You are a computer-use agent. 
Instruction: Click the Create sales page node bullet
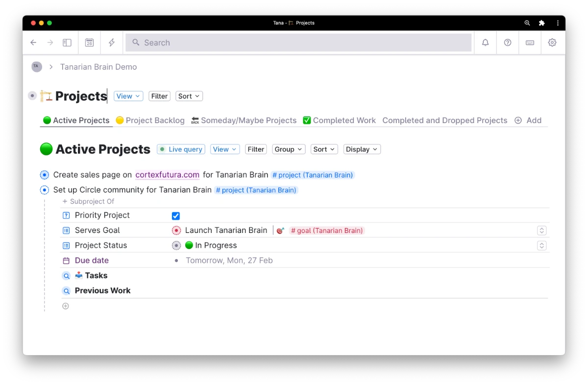coord(44,175)
